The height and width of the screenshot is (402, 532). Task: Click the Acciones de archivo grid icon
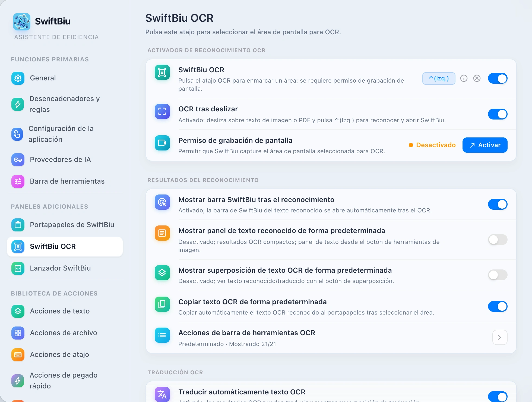18,333
